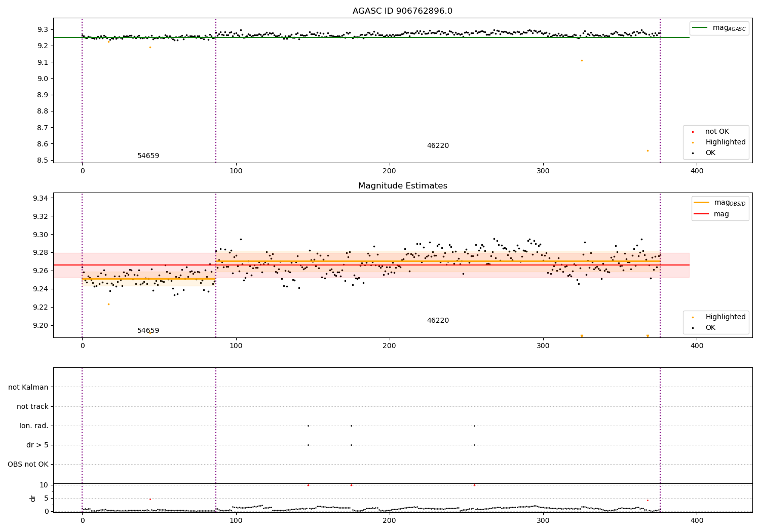Select the mag AGASC legend entry in top plot
Viewport: 760px width, 532px height.
coord(719,28)
